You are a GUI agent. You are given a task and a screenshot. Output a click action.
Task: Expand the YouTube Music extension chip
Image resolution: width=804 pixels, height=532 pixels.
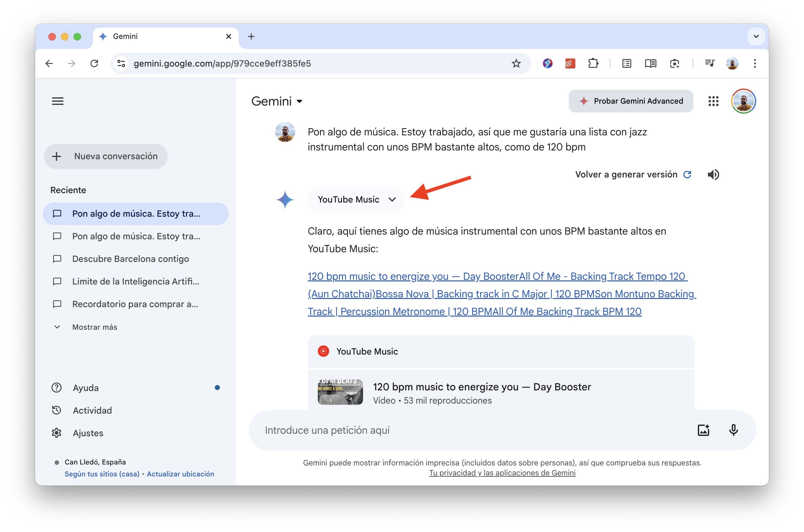[x=356, y=199]
